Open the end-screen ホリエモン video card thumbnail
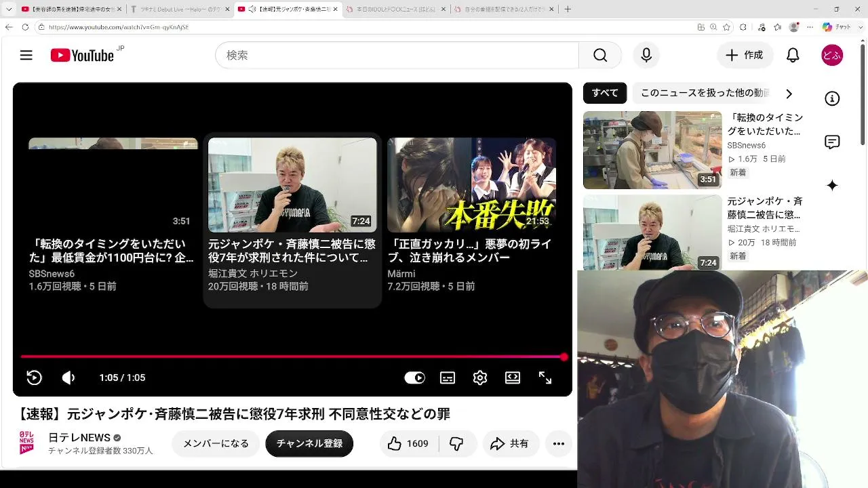Image resolution: width=868 pixels, height=488 pixels. pos(292,185)
